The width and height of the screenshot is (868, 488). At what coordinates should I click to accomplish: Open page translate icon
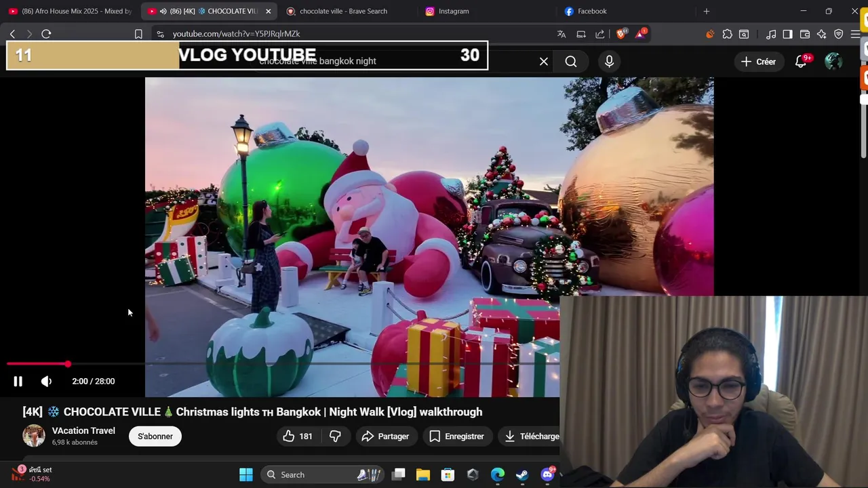pyautogui.click(x=561, y=34)
